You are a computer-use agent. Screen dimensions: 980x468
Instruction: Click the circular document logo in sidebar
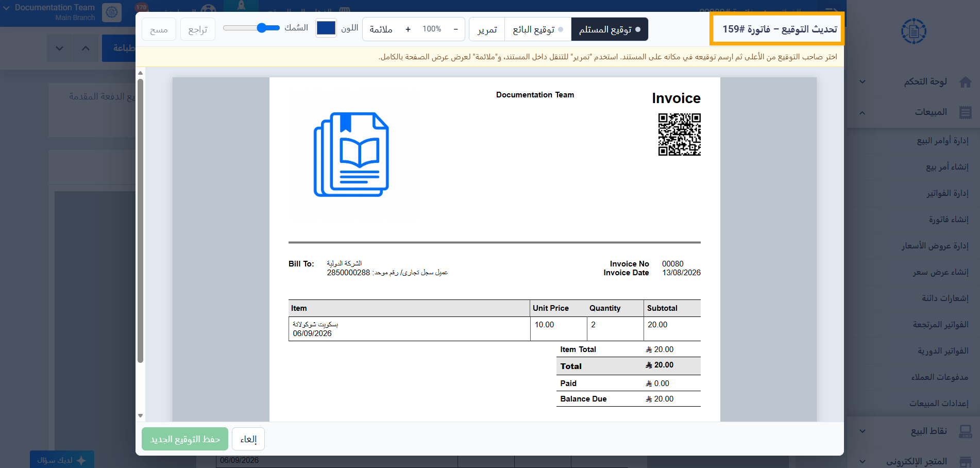(914, 31)
